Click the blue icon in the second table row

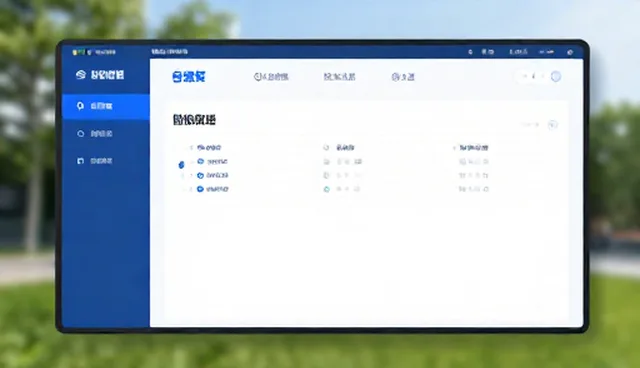pos(200,175)
